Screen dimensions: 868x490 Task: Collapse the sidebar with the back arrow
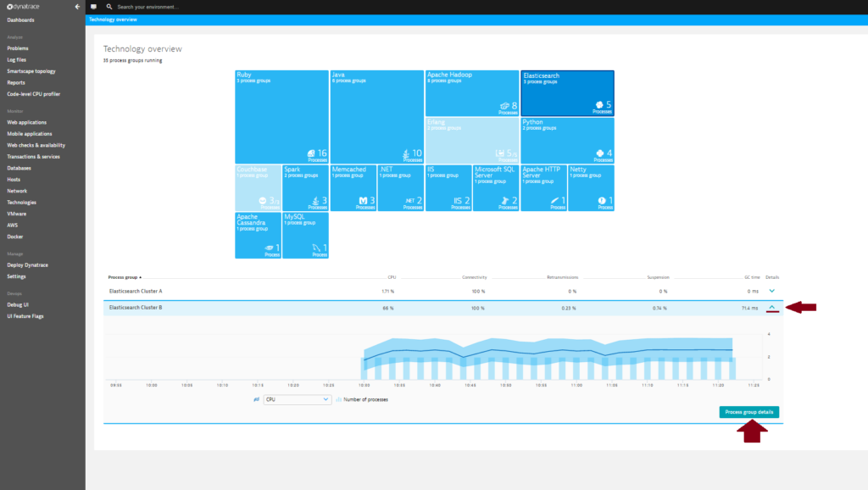(76, 6)
